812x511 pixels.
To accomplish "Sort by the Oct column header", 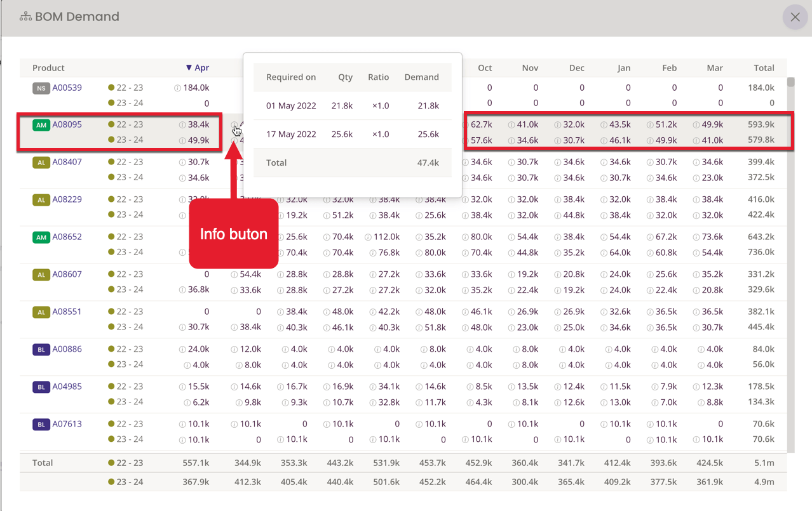I will tap(485, 68).
